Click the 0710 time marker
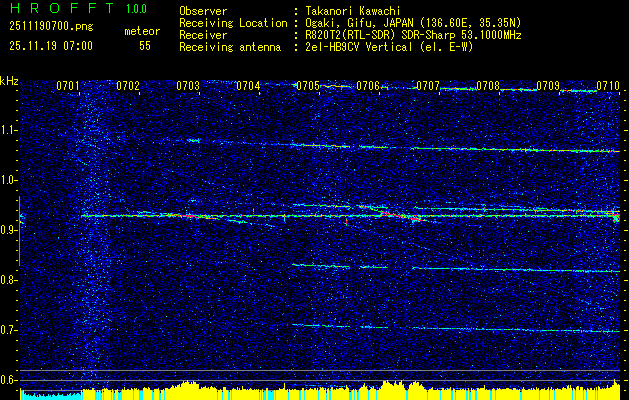 608,86
